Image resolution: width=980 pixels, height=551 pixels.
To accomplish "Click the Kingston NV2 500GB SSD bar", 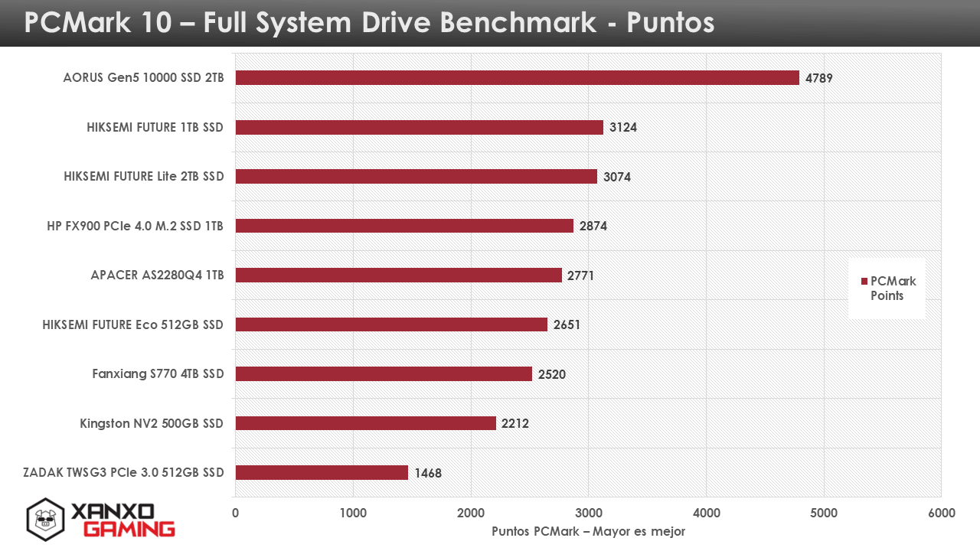I will tap(365, 423).
